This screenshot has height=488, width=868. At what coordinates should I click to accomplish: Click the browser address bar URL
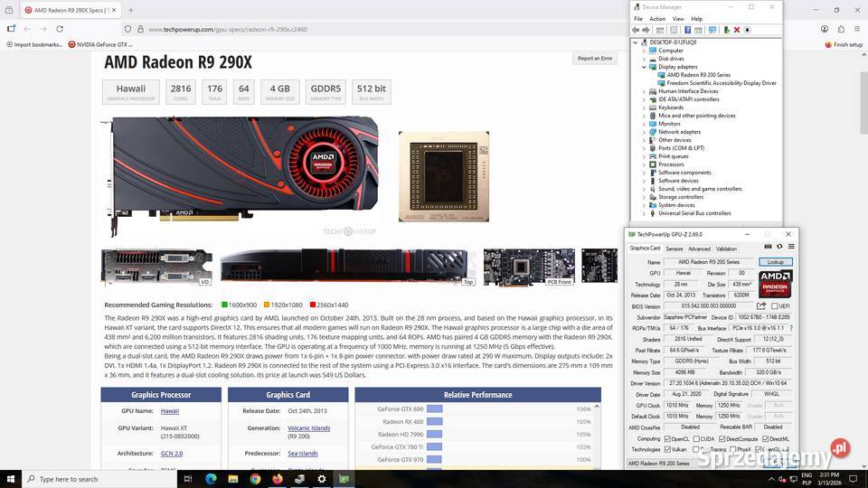pos(228,29)
